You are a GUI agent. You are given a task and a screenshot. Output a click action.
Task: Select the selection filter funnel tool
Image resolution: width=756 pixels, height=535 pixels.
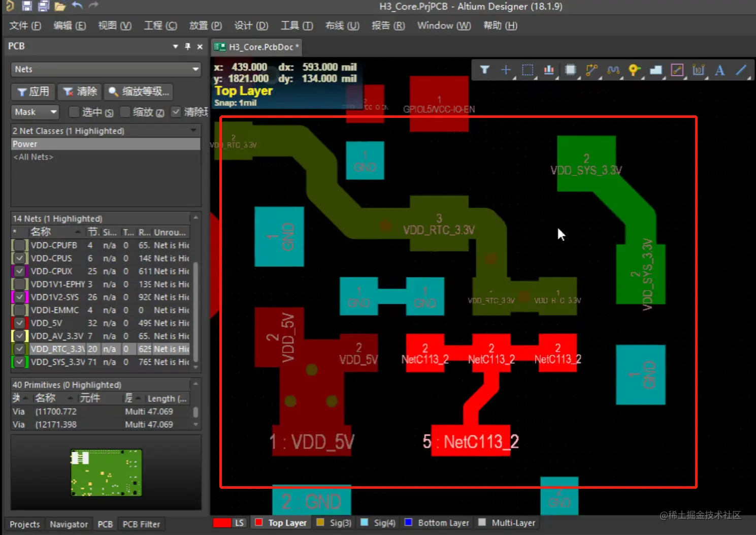(484, 70)
